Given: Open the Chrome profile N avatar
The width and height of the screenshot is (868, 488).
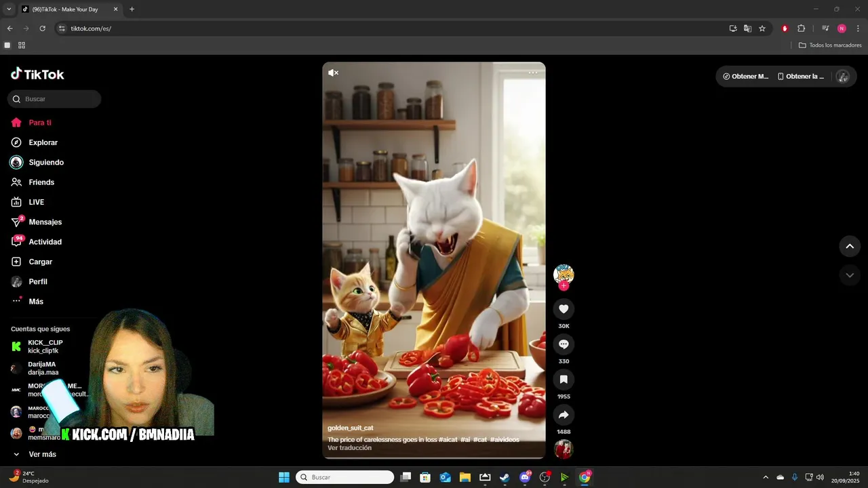Looking at the screenshot, I should click(842, 28).
